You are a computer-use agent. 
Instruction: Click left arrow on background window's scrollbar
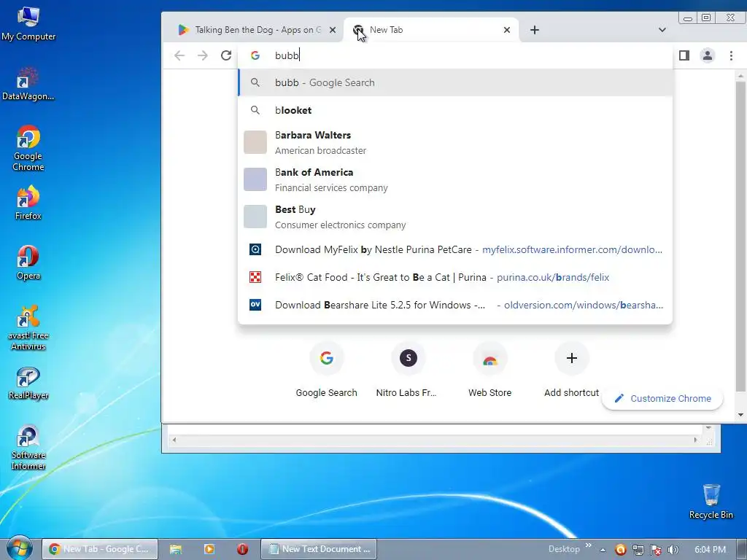pyautogui.click(x=174, y=440)
